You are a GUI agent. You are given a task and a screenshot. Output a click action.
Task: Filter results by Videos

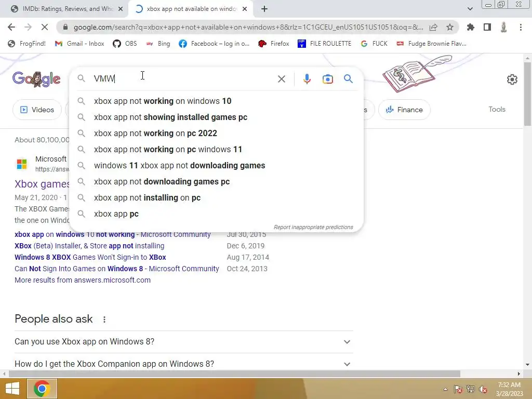pos(37,110)
